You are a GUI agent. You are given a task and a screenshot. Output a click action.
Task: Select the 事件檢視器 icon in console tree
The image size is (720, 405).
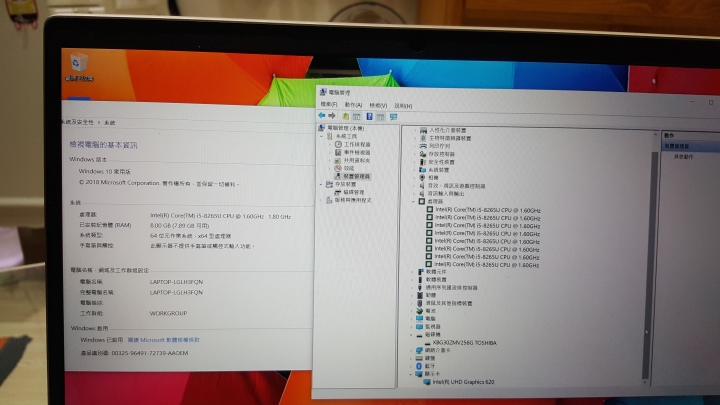(338, 152)
